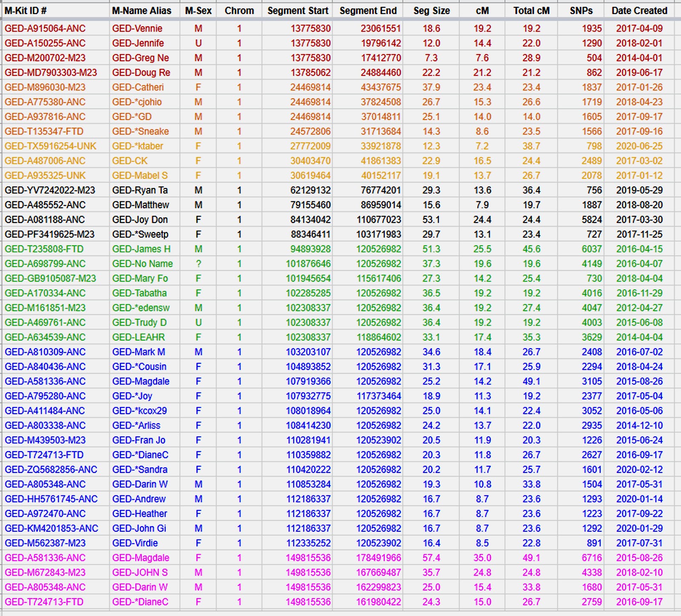The width and height of the screenshot is (681, 616).
Task: Click kit ID GED-YV7242022-M23
Action: [50, 190]
